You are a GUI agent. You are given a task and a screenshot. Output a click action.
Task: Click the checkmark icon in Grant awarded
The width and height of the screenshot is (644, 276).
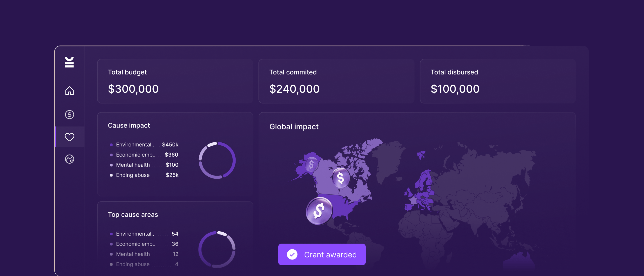292,254
